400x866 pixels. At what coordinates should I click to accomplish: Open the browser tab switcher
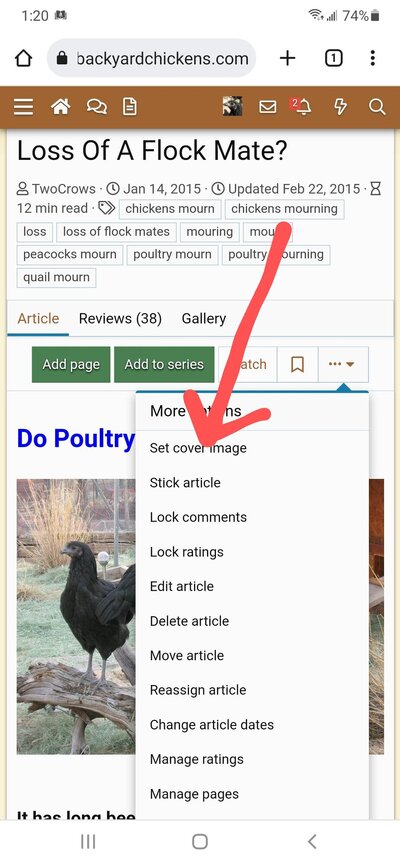tap(333, 58)
